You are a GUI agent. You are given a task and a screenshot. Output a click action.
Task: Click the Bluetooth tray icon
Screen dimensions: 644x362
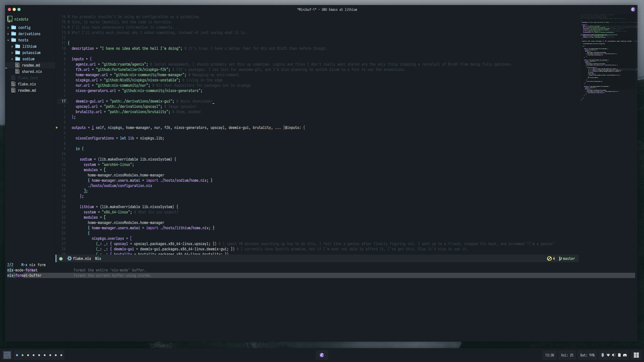pyautogui.click(x=602, y=355)
